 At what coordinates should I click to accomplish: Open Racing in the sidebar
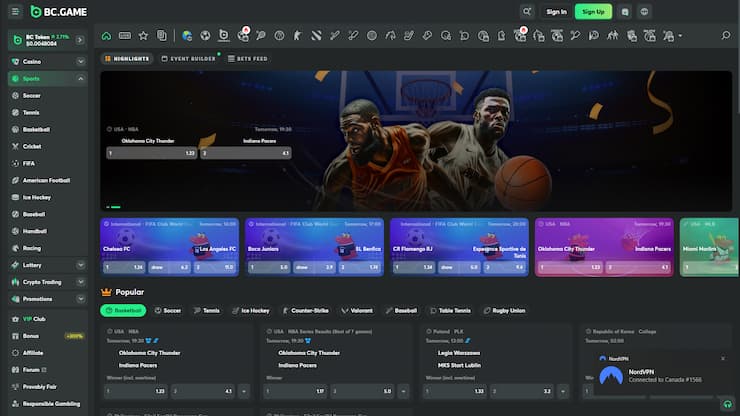click(47, 248)
